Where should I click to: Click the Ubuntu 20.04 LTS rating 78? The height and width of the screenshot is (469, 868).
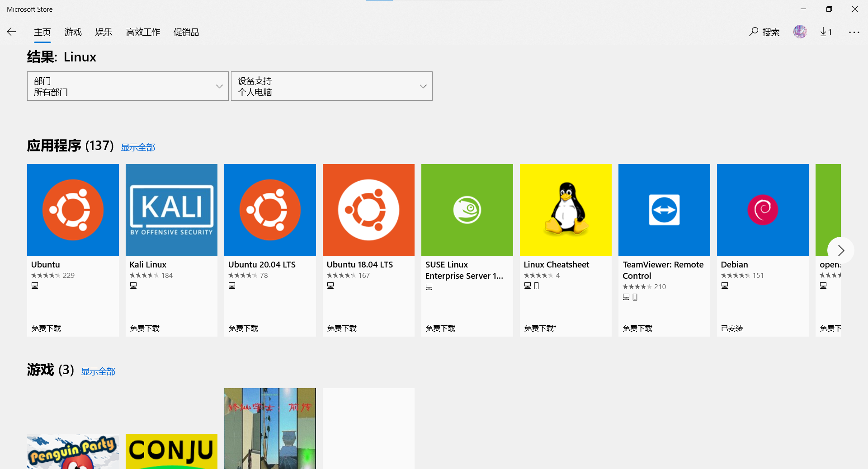[248, 275]
